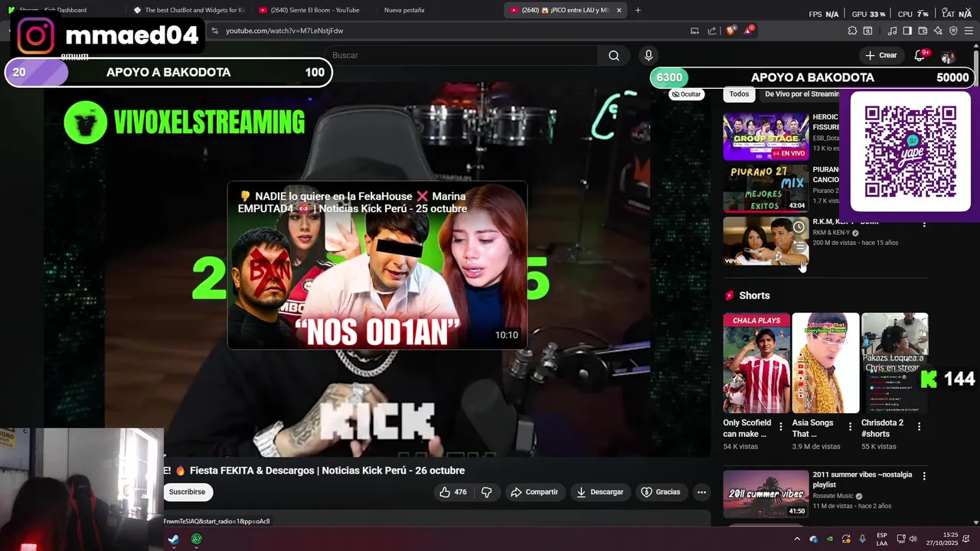This screenshot has height=551, width=980.
Task: Click the taskbar volume speaker icon
Action: pyautogui.click(x=913, y=539)
